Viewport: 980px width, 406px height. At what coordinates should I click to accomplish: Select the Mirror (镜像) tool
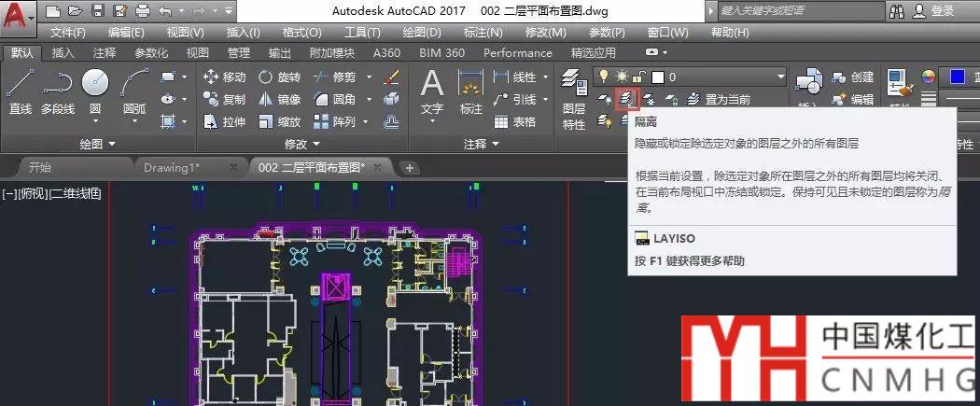point(280,99)
